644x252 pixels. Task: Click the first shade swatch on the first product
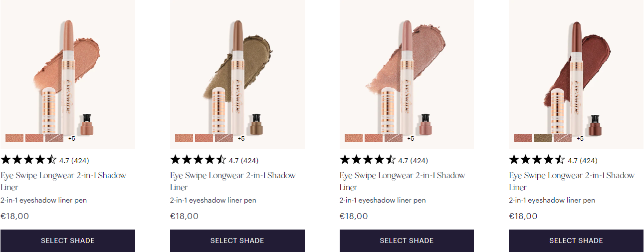point(14,138)
